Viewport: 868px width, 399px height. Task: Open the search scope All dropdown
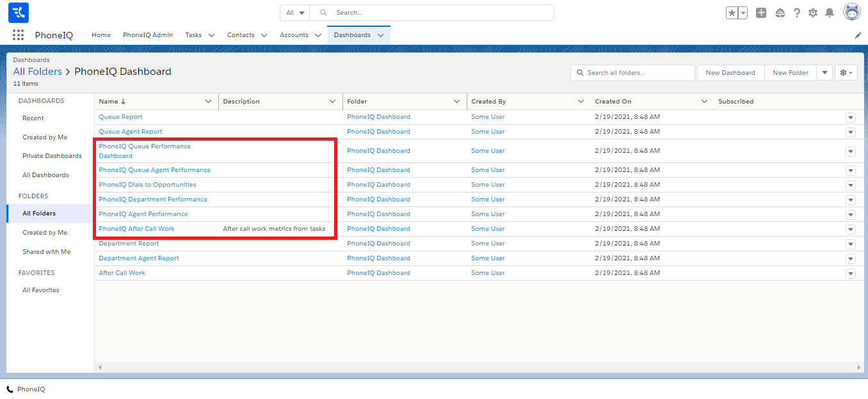[294, 13]
